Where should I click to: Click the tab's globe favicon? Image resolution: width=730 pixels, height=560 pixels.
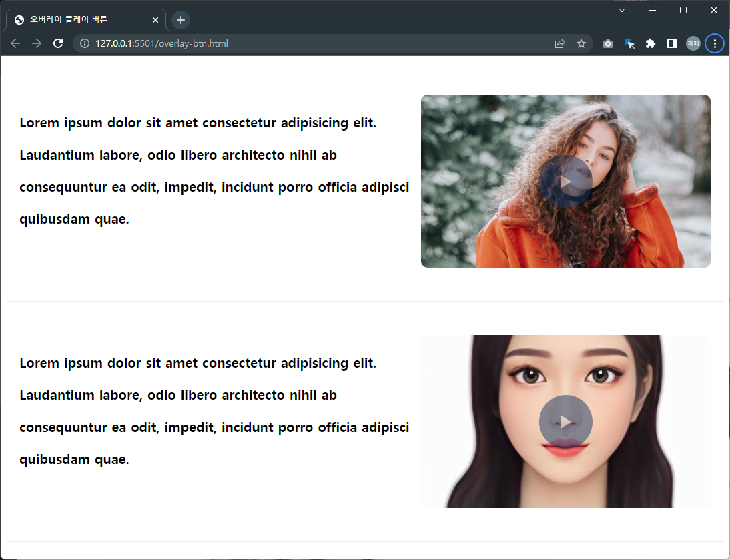[19, 19]
